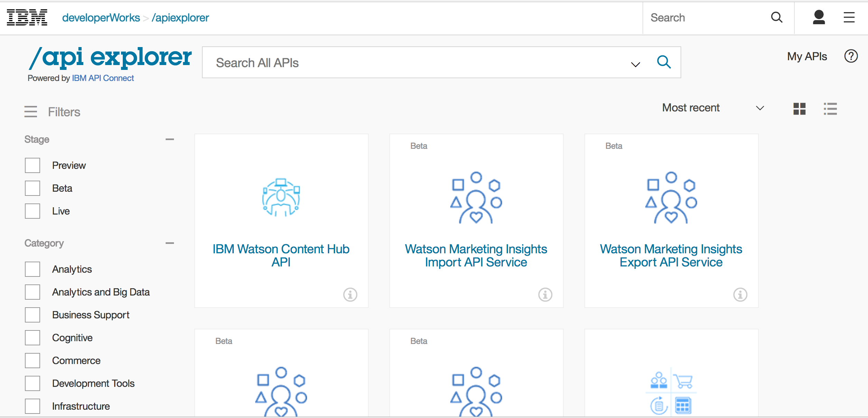Show info for IBM Watson Content Hub API
Screen dimensions: 868x418
(x=350, y=295)
